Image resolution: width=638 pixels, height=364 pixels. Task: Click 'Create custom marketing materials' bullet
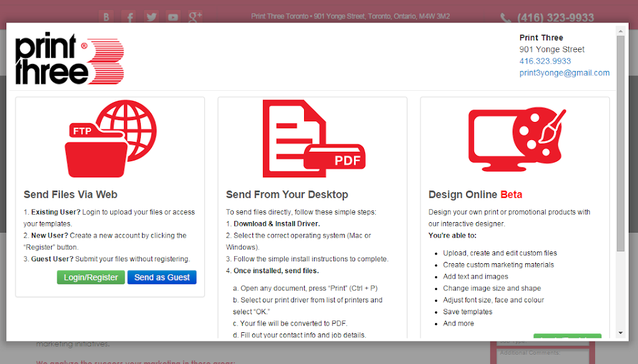click(498, 265)
